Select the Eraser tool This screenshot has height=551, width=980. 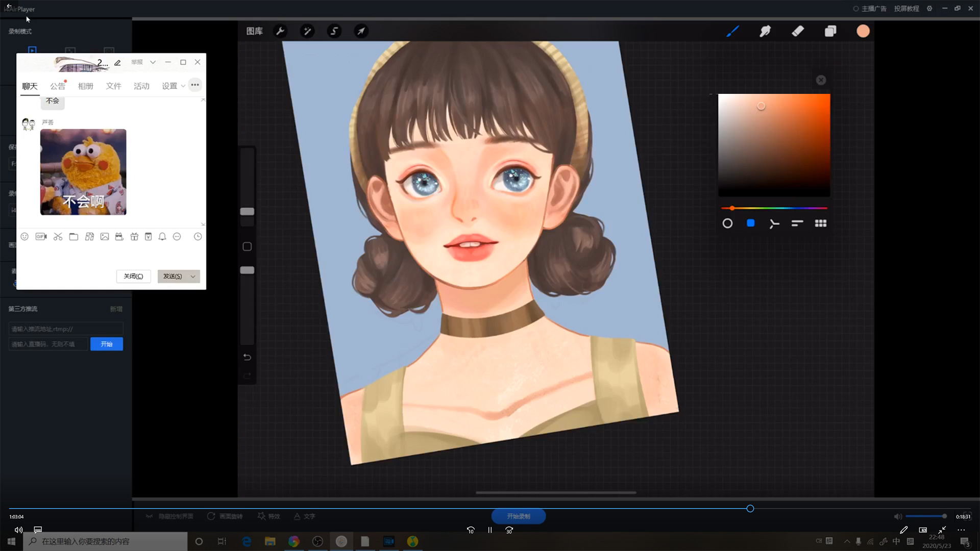pyautogui.click(x=798, y=31)
